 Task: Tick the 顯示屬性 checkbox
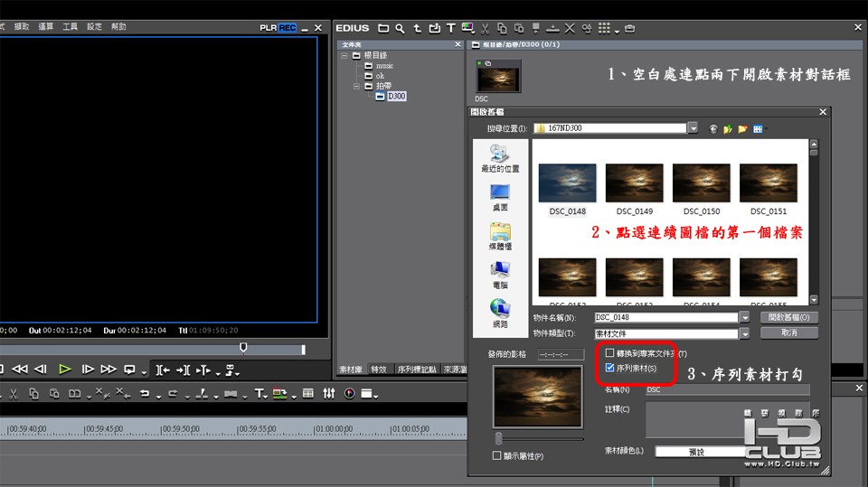(x=497, y=456)
